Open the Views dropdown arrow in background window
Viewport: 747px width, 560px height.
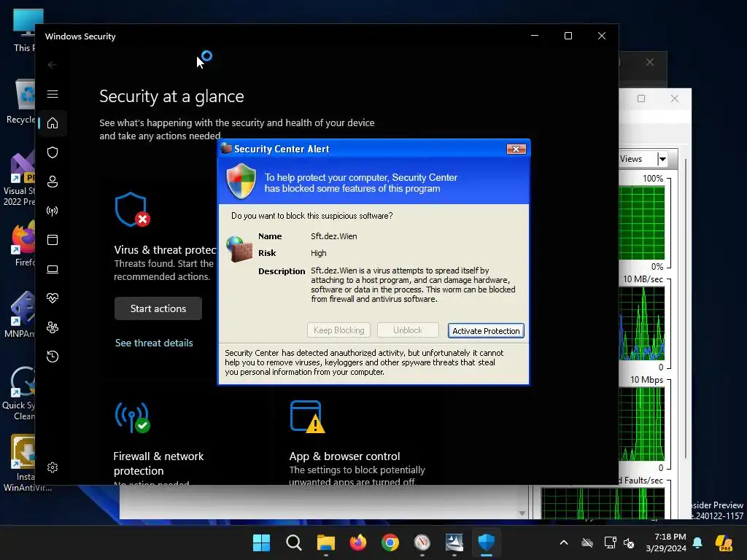[662, 159]
